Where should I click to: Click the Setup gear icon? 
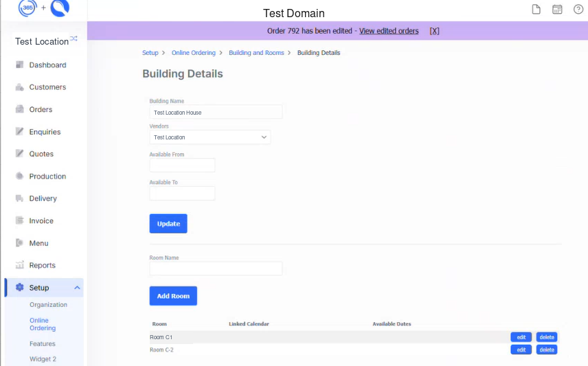click(19, 287)
